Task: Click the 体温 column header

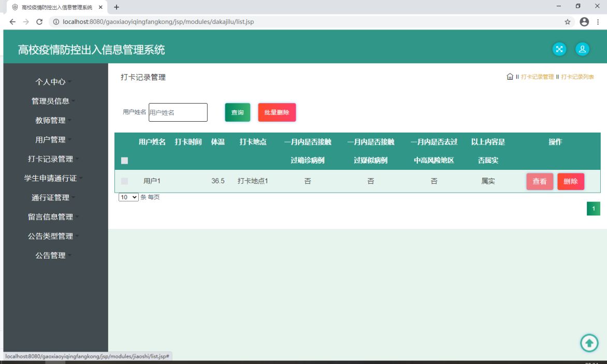Action: (x=218, y=142)
